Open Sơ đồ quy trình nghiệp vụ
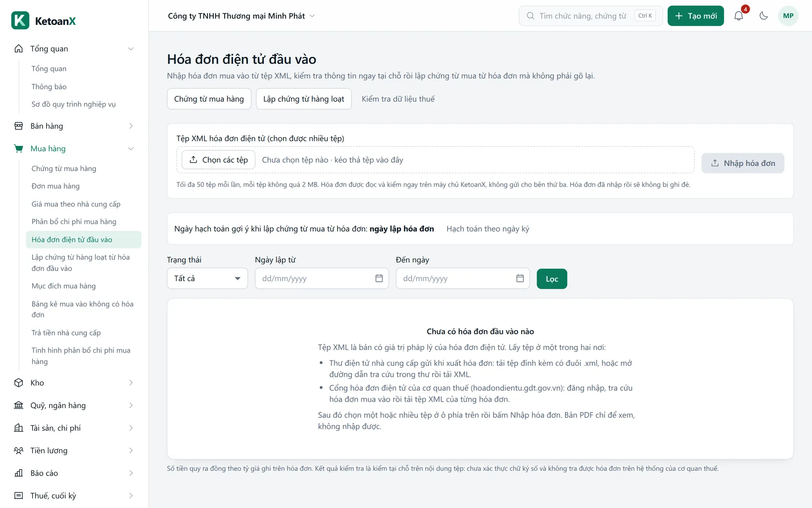Viewport: 812px width, 508px height. pos(83,104)
